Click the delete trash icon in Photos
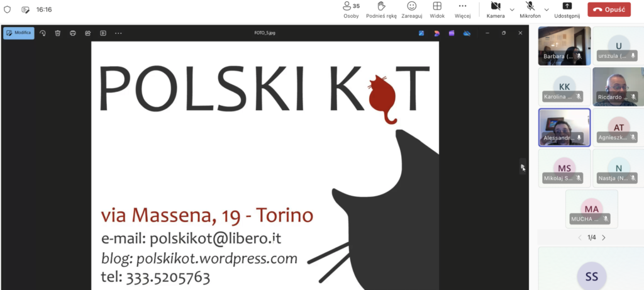Image resolution: width=644 pixels, height=290 pixels. (x=58, y=33)
